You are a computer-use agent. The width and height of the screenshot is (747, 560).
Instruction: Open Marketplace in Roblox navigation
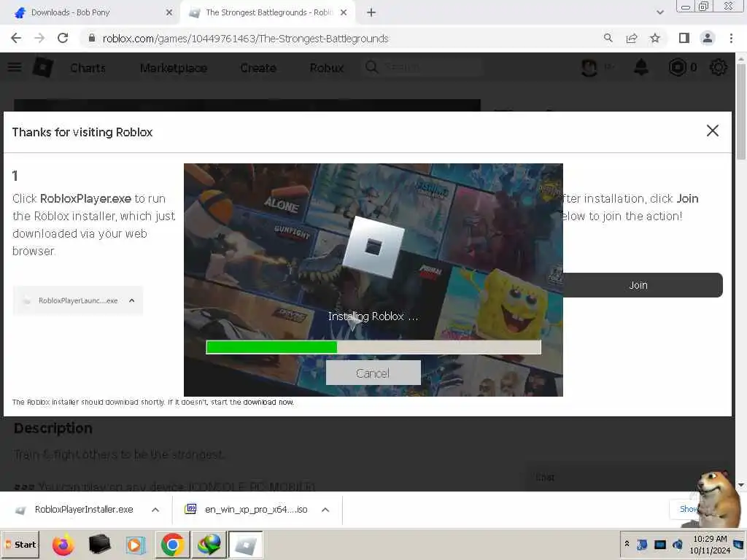pyautogui.click(x=174, y=68)
